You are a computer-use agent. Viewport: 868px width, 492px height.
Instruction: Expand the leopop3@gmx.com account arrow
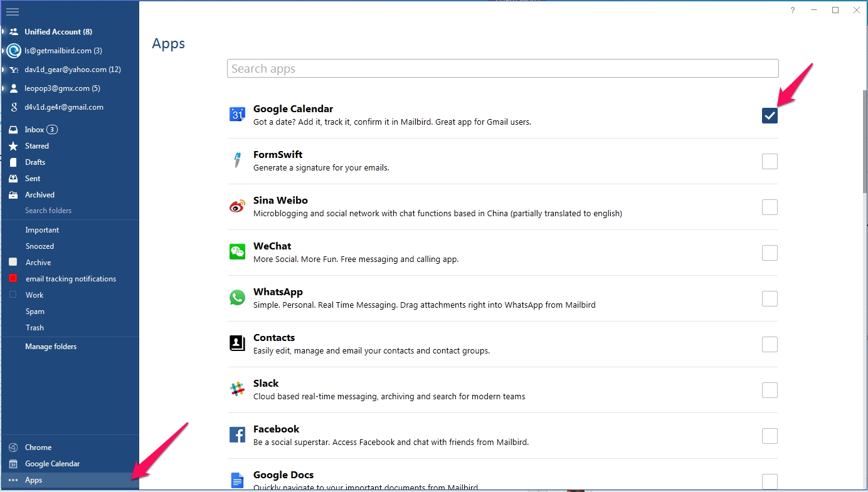(x=3, y=88)
